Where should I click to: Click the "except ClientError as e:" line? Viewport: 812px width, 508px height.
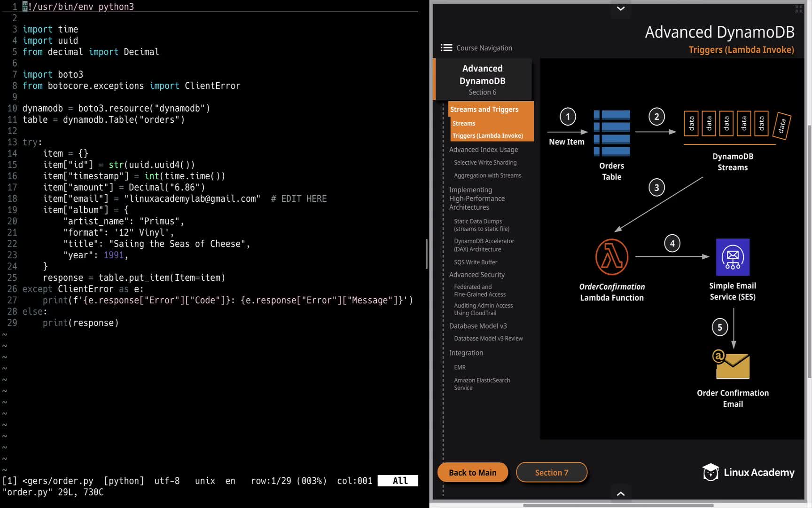(83, 289)
